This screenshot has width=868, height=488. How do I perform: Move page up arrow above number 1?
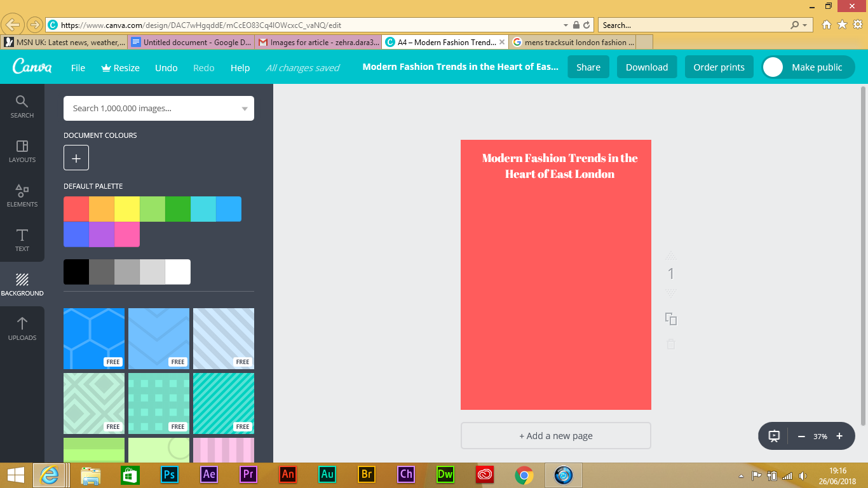[x=670, y=255]
